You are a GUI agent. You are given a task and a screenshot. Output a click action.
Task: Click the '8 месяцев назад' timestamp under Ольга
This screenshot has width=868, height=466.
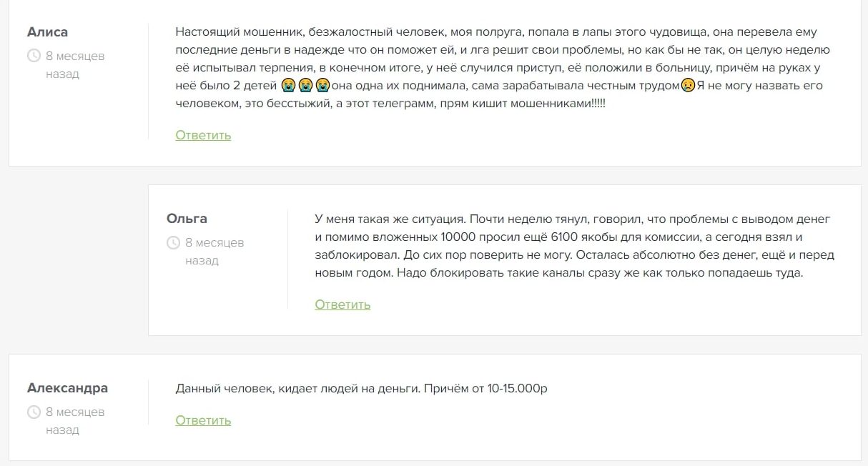coord(214,252)
